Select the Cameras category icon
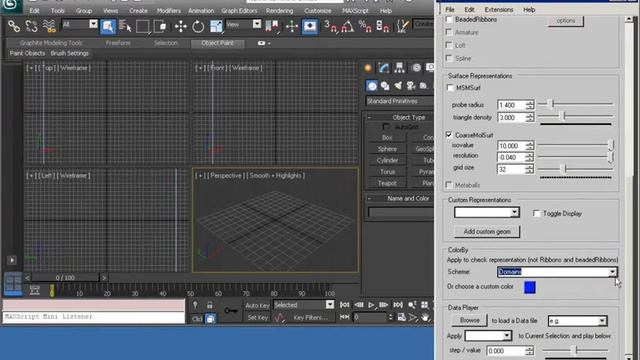This screenshot has height=360, width=640. click(x=411, y=86)
